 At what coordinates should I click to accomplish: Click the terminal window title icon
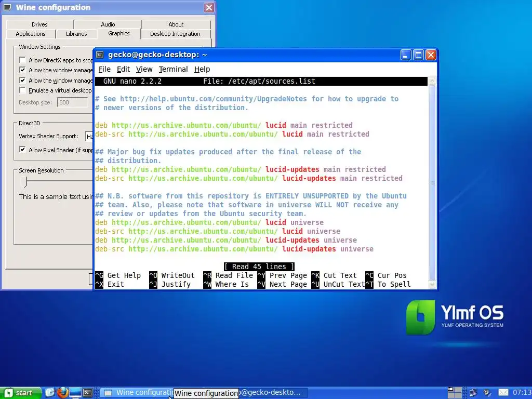[100, 55]
